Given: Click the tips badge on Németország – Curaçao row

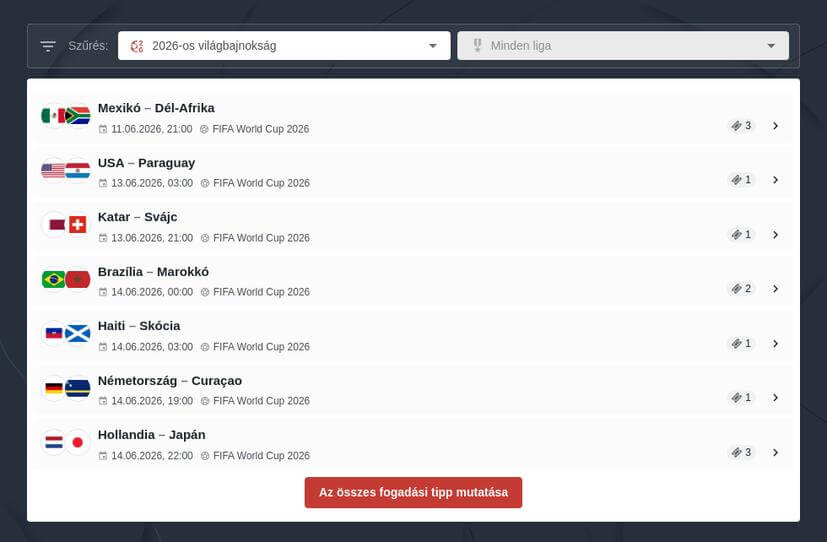Looking at the screenshot, I should click(x=741, y=398).
